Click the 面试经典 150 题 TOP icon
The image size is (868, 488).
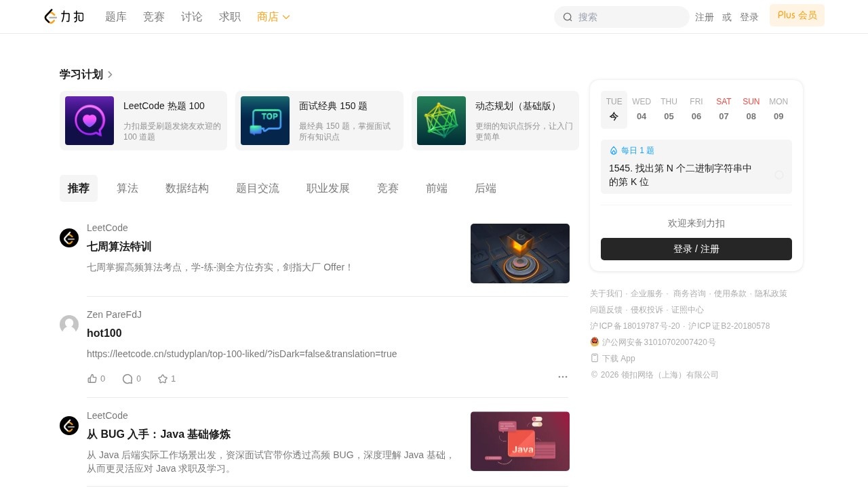pos(265,121)
